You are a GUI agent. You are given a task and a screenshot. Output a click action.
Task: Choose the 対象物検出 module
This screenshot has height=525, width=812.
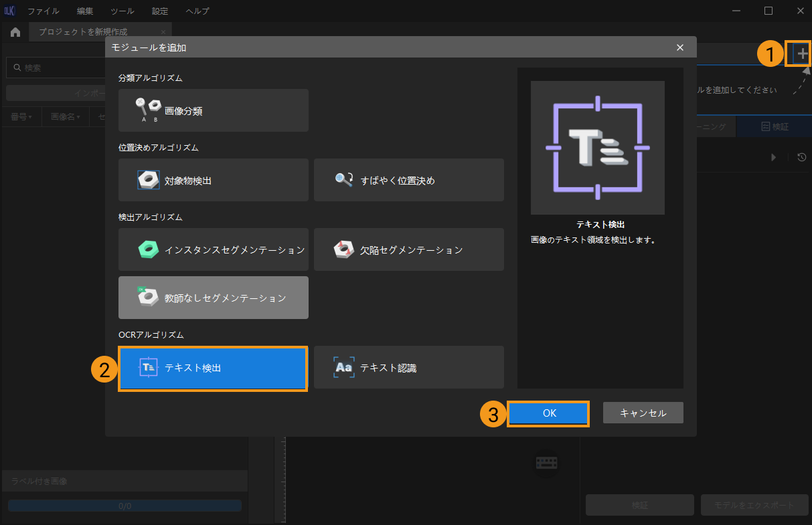(x=213, y=180)
